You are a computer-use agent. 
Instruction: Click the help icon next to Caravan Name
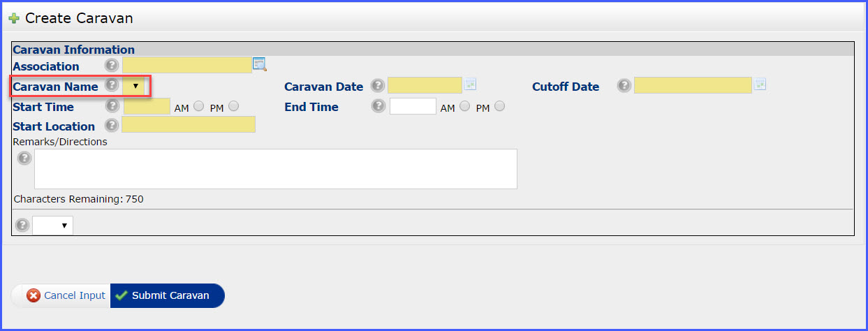click(111, 85)
